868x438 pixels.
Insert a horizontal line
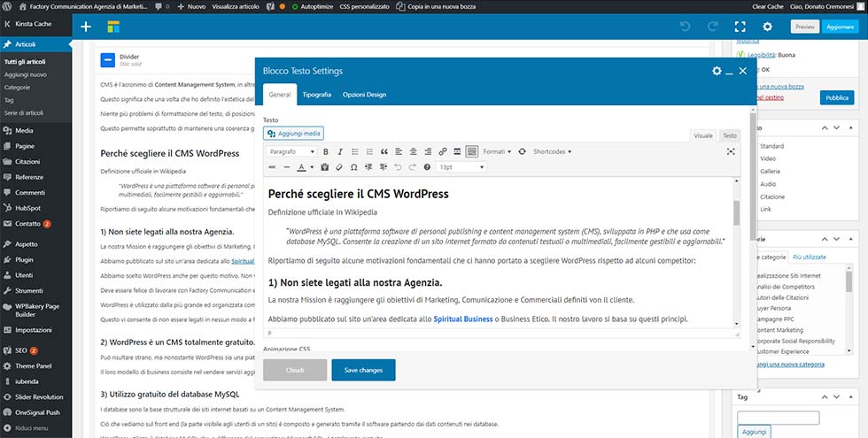click(x=287, y=167)
